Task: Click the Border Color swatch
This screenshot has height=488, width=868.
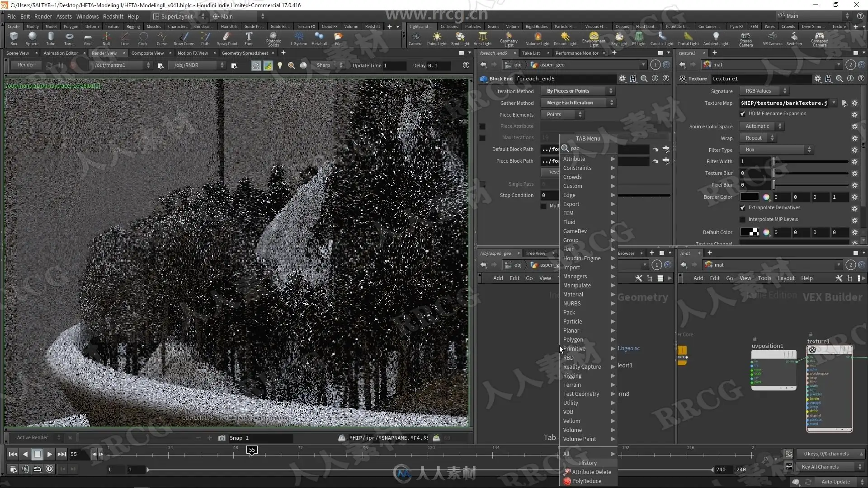Action: tap(749, 197)
